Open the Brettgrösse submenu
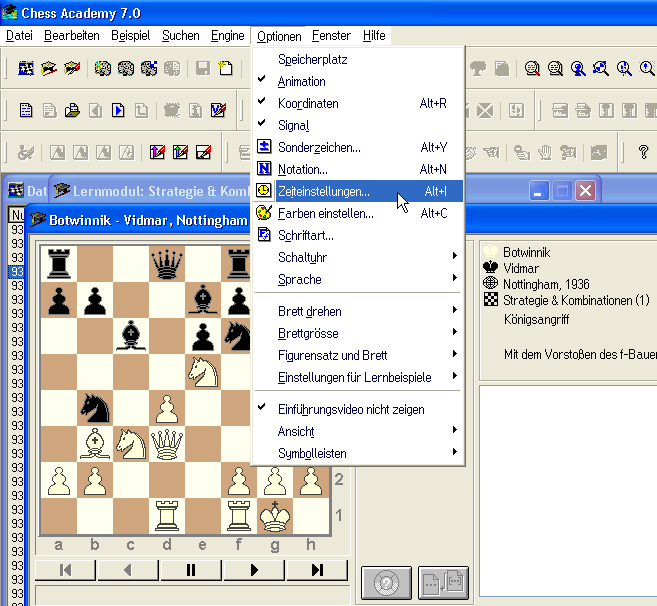This screenshot has width=657, height=606. [x=359, y=333]
